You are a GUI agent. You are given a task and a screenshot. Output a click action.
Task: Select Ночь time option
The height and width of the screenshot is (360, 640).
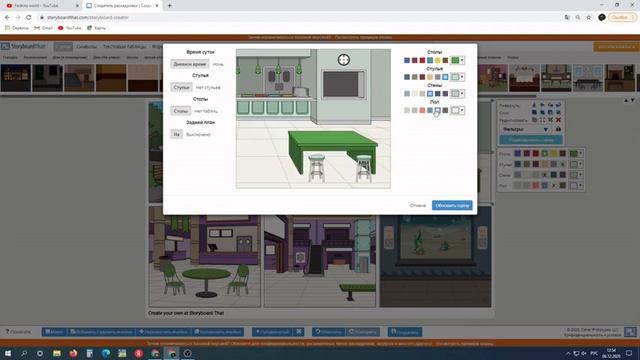pos(218,64)
